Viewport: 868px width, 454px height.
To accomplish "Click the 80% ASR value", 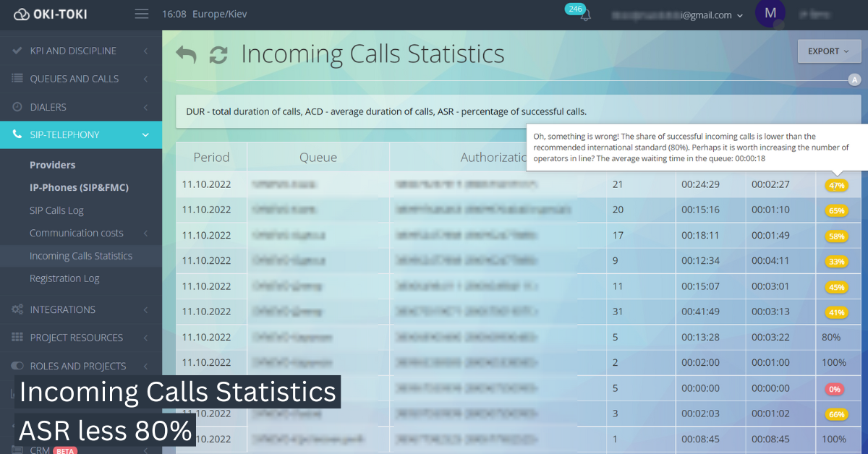I will click(831, 337).
